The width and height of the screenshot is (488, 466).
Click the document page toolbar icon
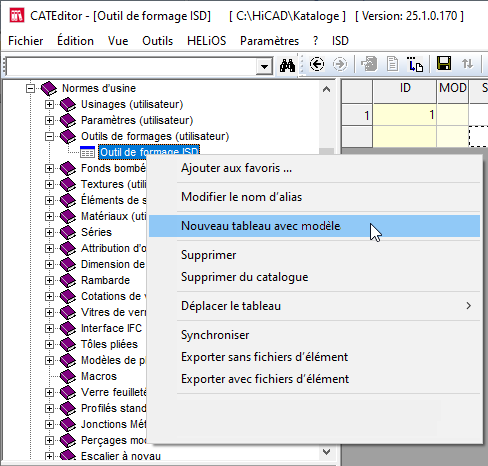[392, 64]
